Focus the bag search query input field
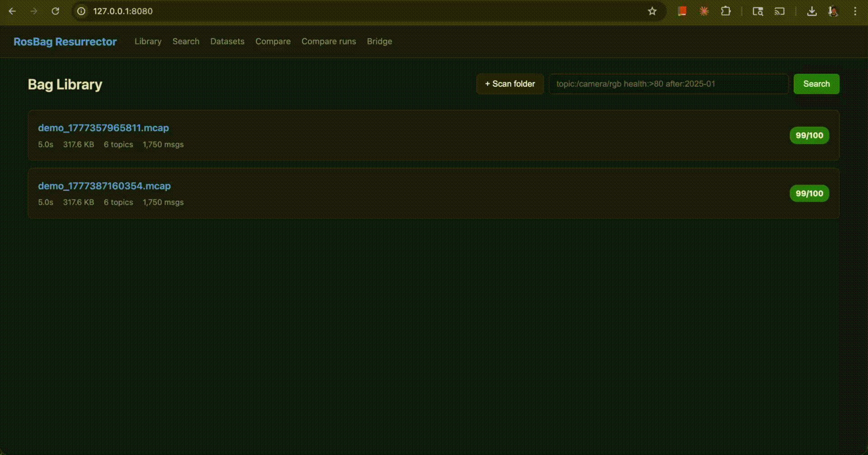 click(669, 84)
